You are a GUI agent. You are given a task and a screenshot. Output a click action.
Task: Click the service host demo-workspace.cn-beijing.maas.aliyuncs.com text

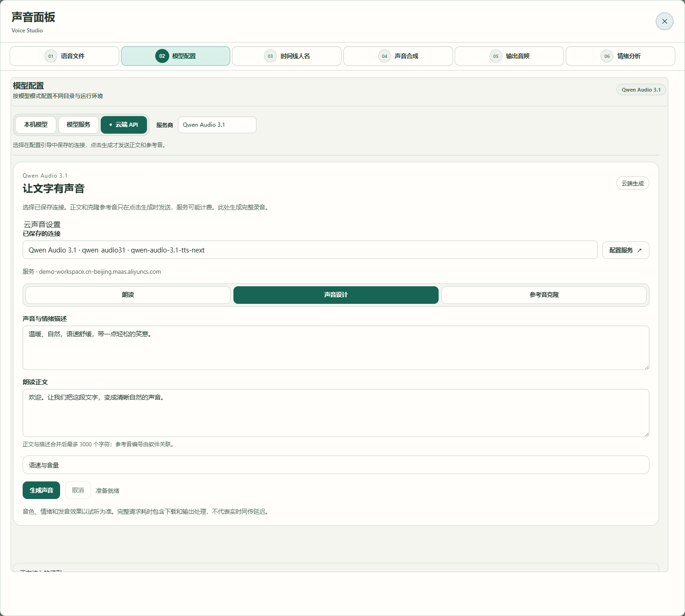pos(100,272)
